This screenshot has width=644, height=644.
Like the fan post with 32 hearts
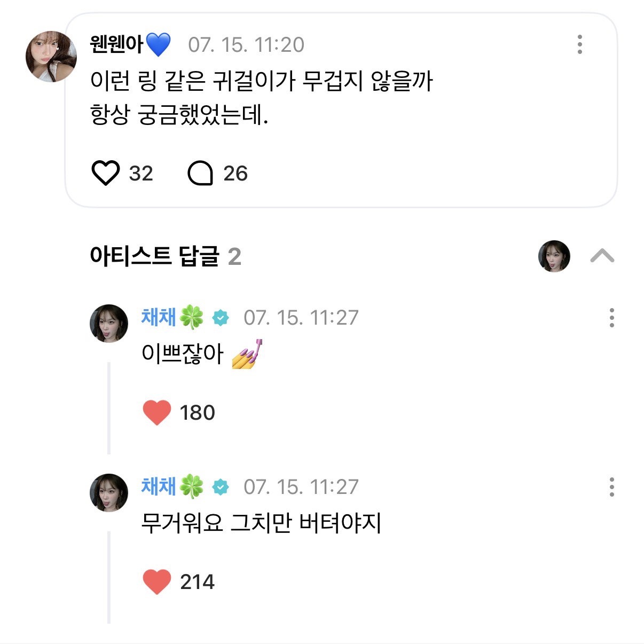pyautogui.click(x=106, y=174)
